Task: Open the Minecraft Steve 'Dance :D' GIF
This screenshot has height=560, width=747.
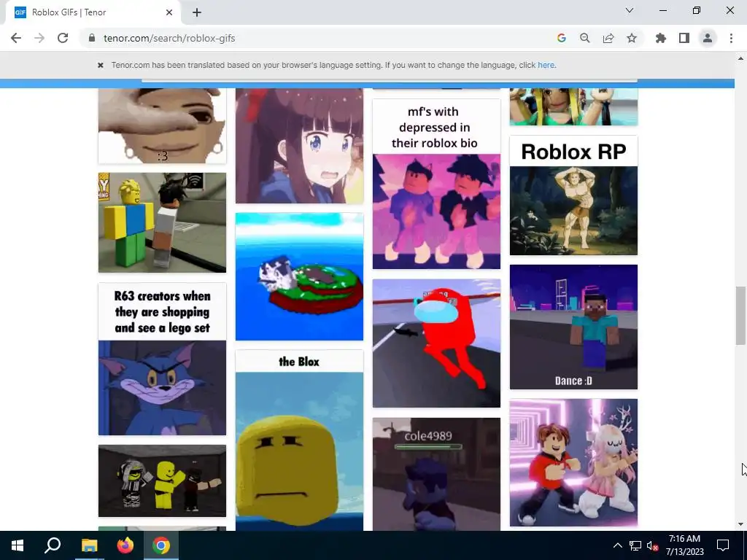Action: pyautogui.click(x=573, y=327)
